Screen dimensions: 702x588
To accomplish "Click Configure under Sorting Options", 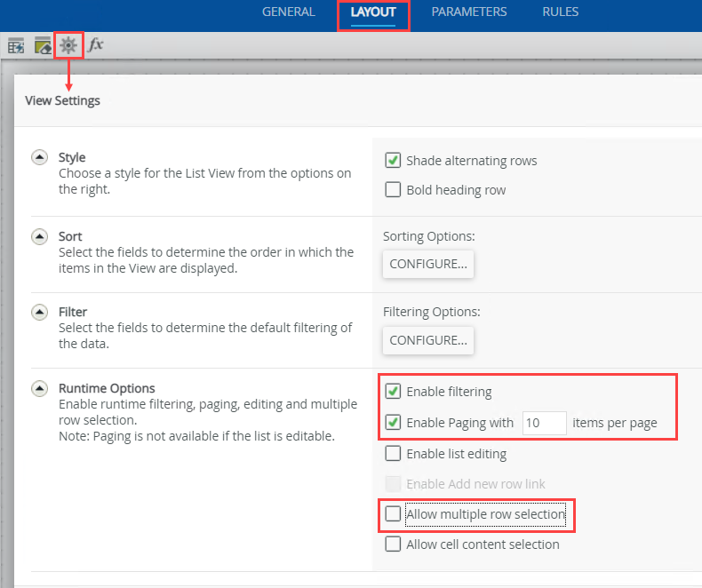I will click(x=428, y=264).
